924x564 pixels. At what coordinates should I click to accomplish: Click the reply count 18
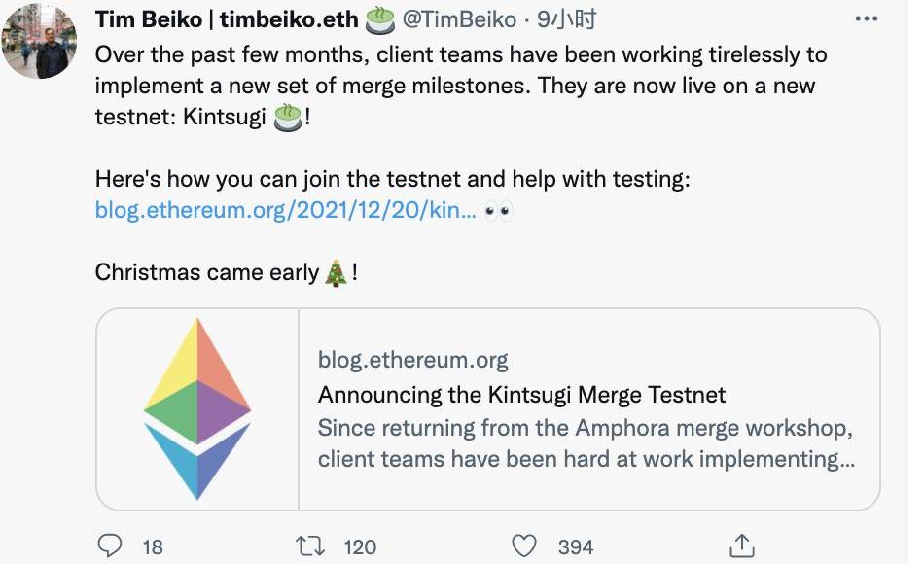[x=153, y=547]
